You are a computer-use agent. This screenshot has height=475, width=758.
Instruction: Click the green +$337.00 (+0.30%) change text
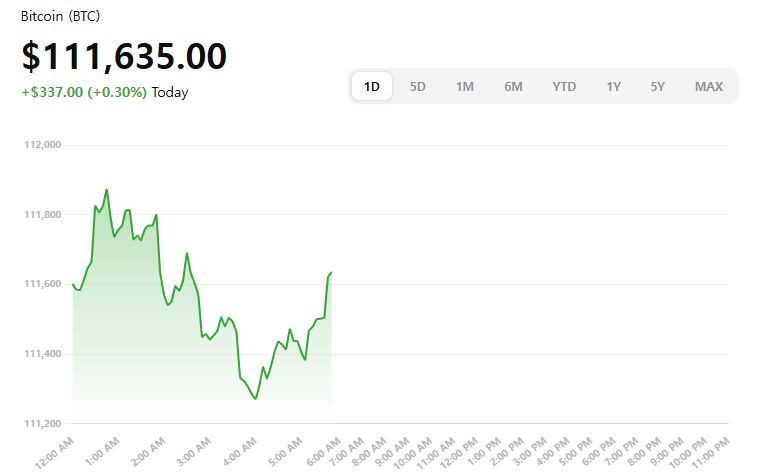tap(84, 92)
